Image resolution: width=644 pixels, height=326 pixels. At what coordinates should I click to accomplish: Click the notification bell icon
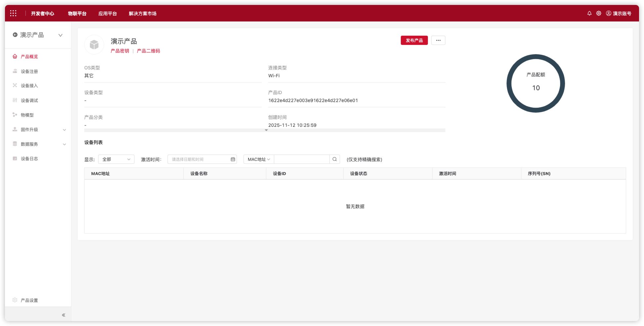(x=589, y=13)
